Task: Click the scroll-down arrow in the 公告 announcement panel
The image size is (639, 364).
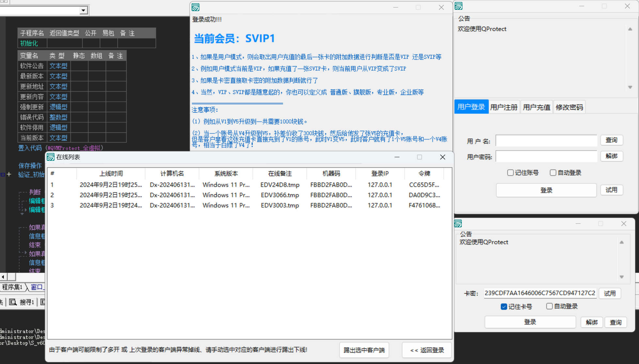Action: (630, 87)
